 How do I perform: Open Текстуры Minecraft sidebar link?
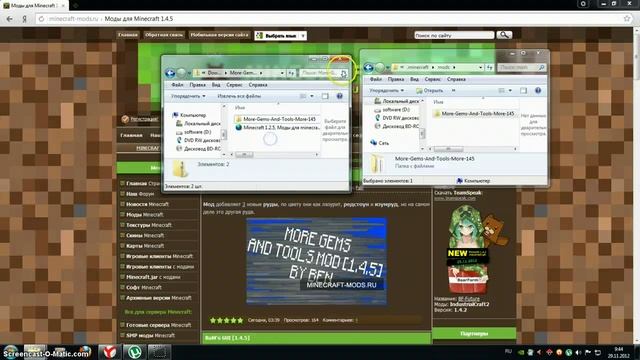tap(149, 225)
